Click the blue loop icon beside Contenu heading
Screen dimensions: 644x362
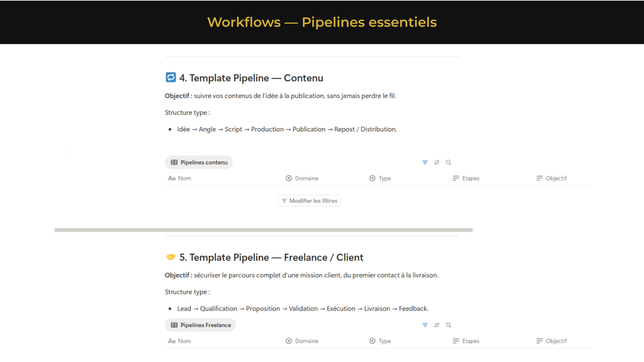(x=170, y=78)
